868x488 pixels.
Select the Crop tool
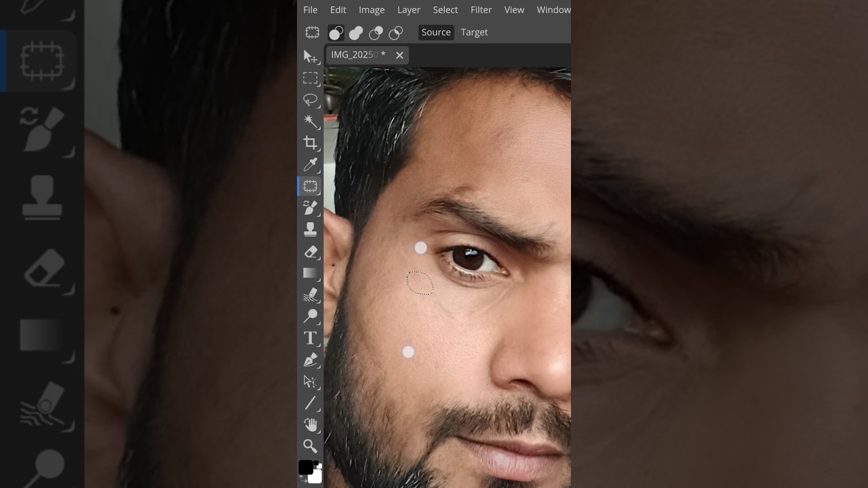[311, 143]
